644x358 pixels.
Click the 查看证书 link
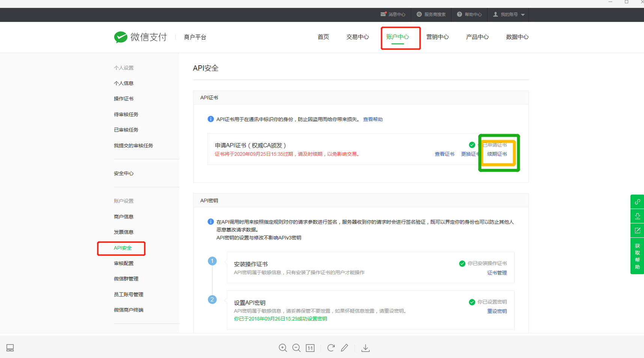[444, 154]
